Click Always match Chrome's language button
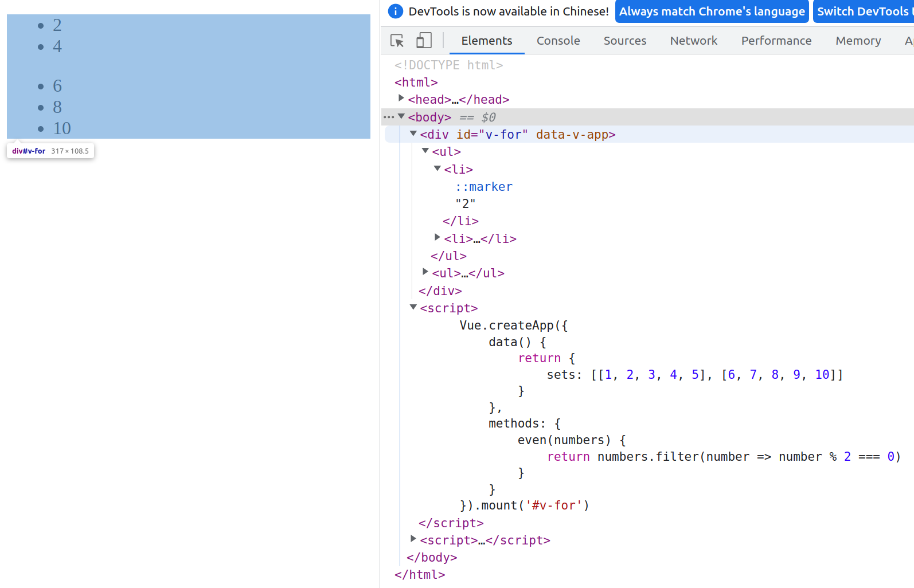The image size is (914, 588). pyautogui.click(x=712, y=11)
